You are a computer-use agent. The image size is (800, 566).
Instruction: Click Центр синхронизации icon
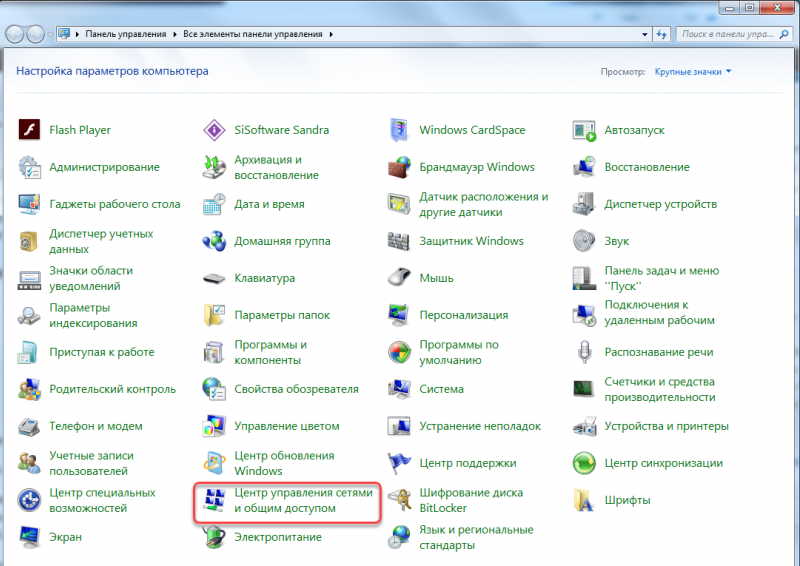584,463
